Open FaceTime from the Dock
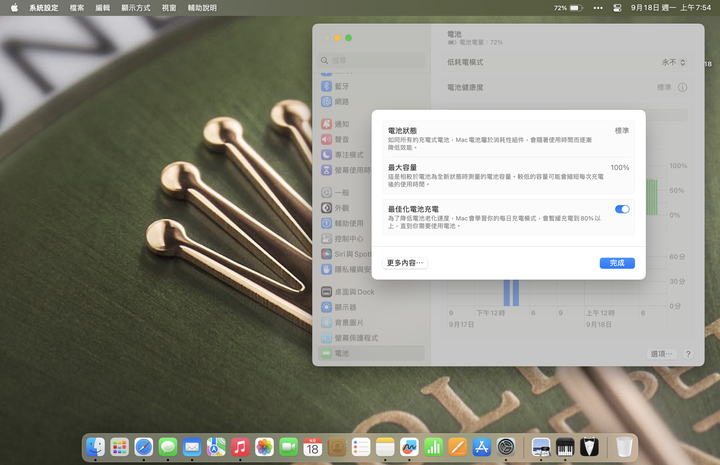The width and height of the screenshot is (720, 465). pos(288,447)
